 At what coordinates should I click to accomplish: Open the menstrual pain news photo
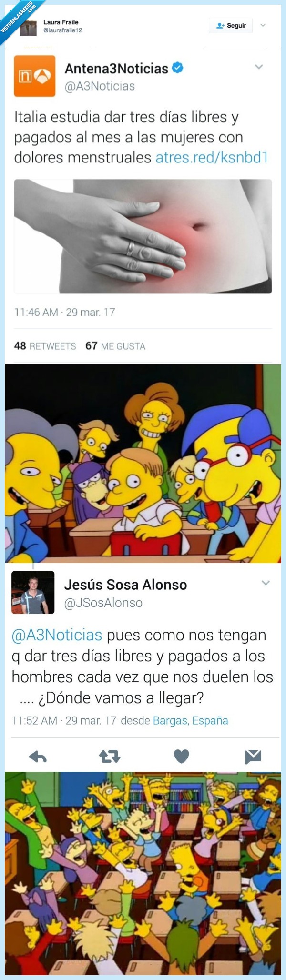coord(143,236)
